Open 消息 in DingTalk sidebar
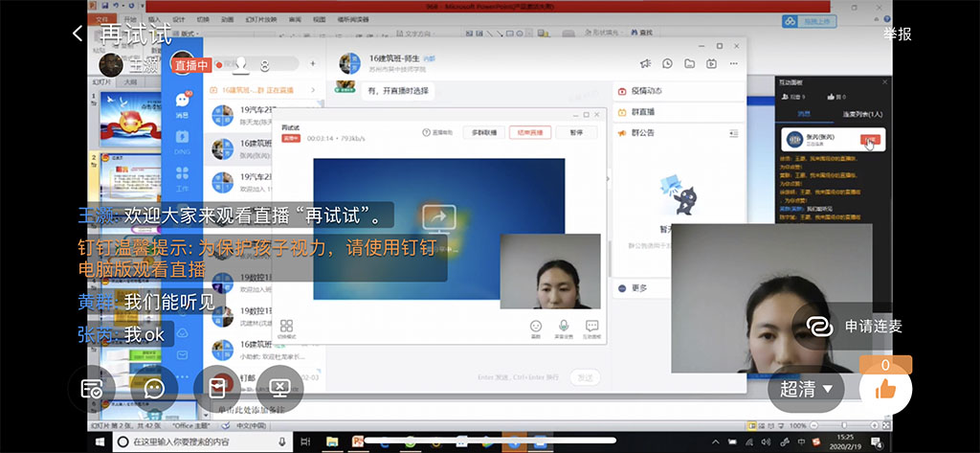Viewport: 980px width, 453px height. [182, 104]
